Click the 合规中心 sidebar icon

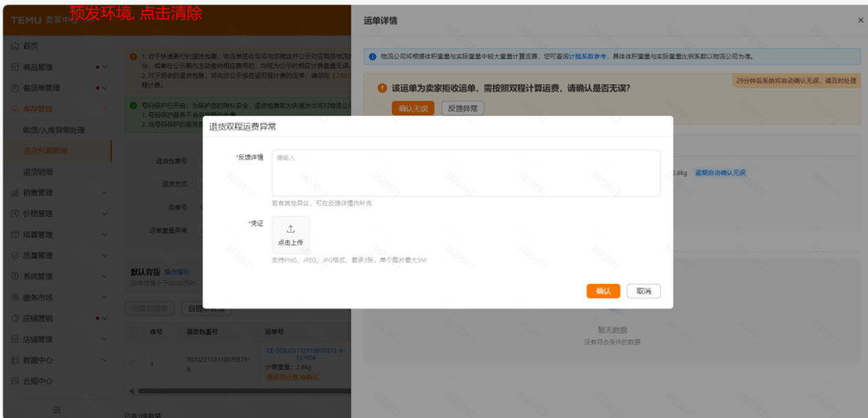15,381
